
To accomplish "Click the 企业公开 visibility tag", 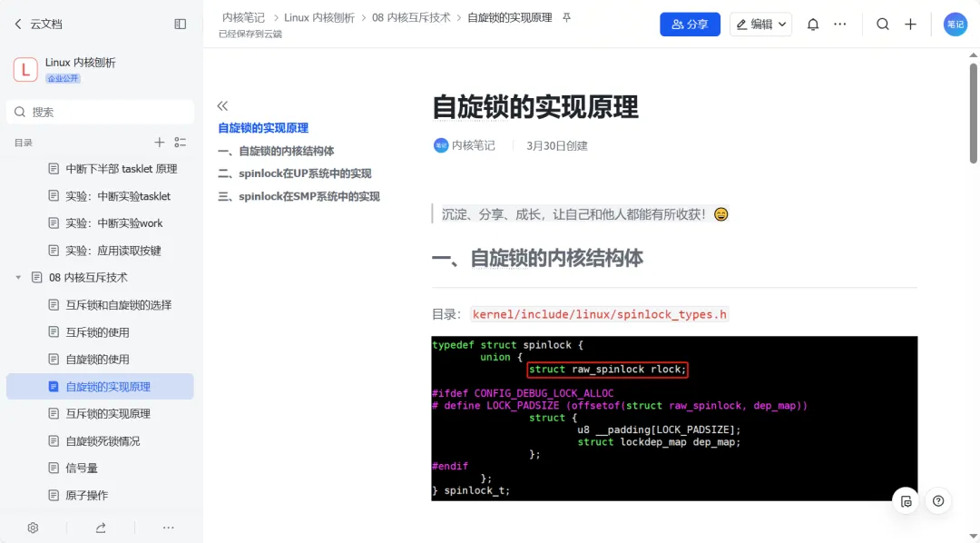I will (64, 79).
